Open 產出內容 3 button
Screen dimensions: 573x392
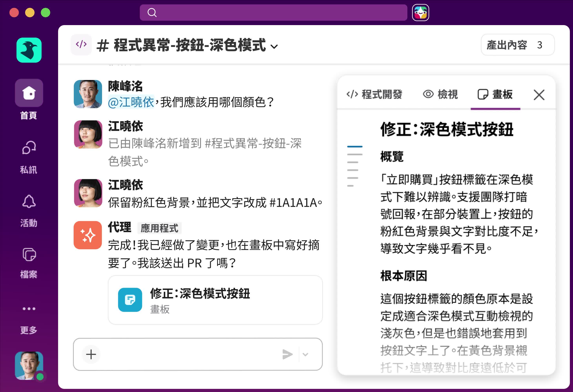pyautogui.click(x=517, y=45)
